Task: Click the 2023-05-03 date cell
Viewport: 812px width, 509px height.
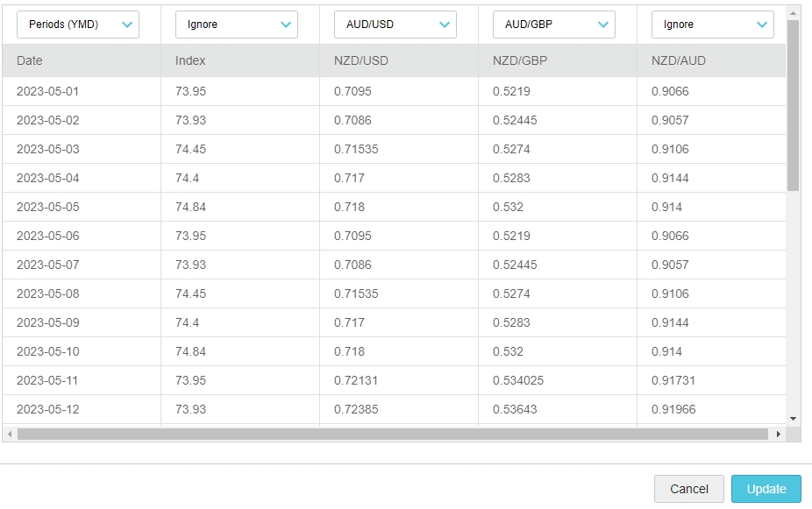Action: click(x=82, y=149)
